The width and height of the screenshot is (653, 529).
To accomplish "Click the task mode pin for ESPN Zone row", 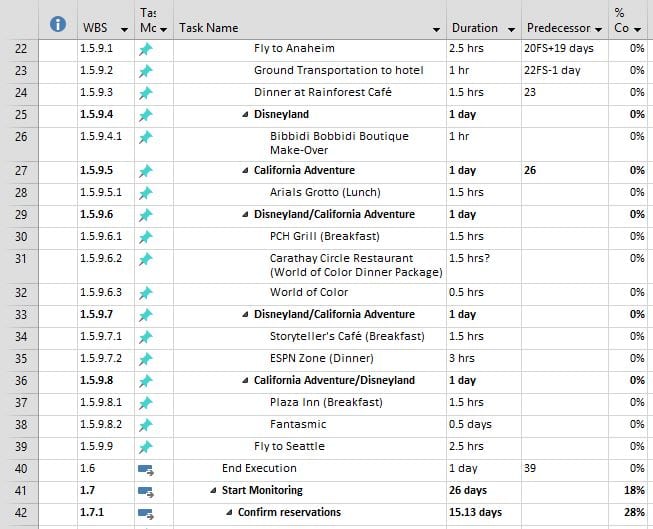I will pos(145,359).
